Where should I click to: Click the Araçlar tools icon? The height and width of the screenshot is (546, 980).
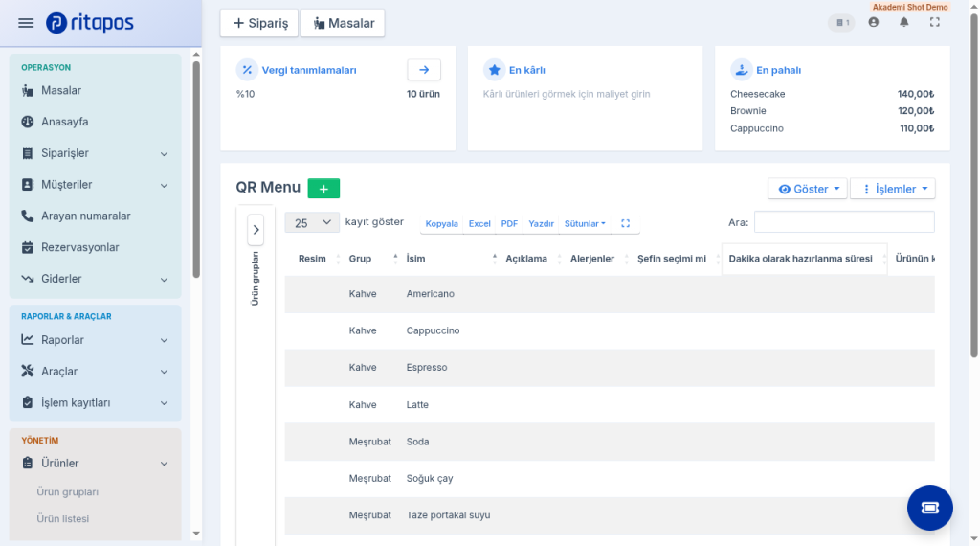28,371
